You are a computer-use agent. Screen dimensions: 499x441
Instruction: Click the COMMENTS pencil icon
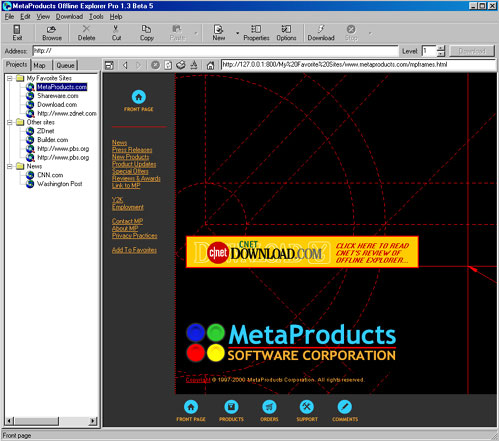pos(345,407)
